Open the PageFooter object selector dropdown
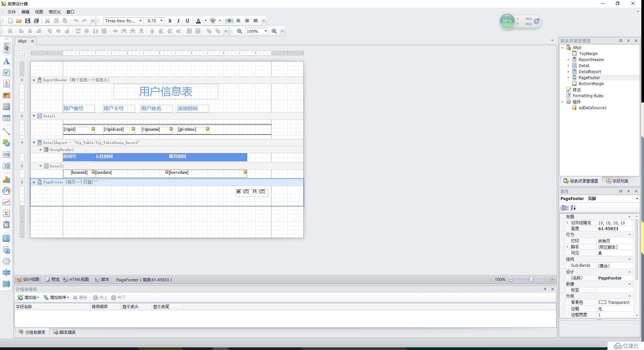This screenshot has height=350, width=644. (637, 198)
